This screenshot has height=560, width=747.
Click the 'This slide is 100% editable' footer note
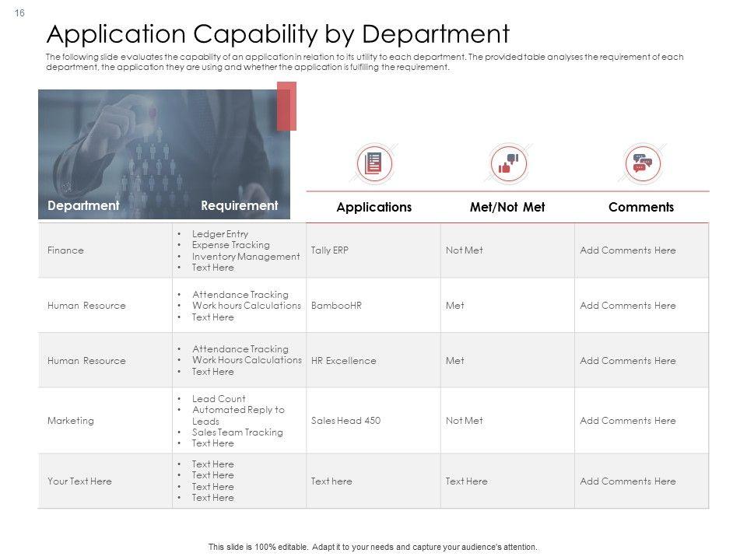pyautogui.click(x=373, y=547)
